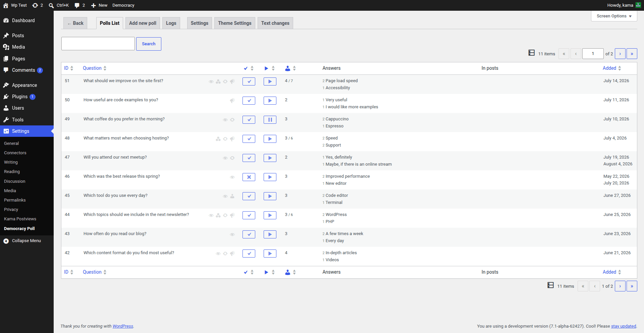The width and height of the screenshot is (644, 333).
Task: Click the eye icon on poll 43 row
Action: click(x=232, y=234)
